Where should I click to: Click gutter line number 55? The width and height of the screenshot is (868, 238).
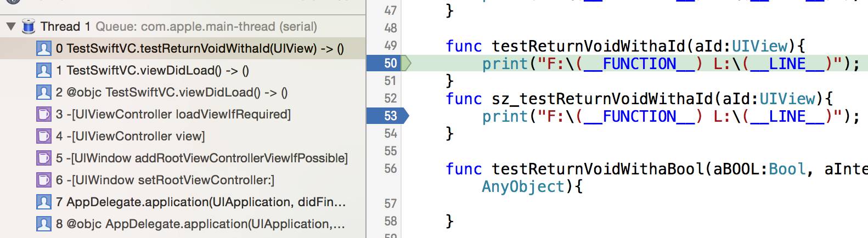390,151
